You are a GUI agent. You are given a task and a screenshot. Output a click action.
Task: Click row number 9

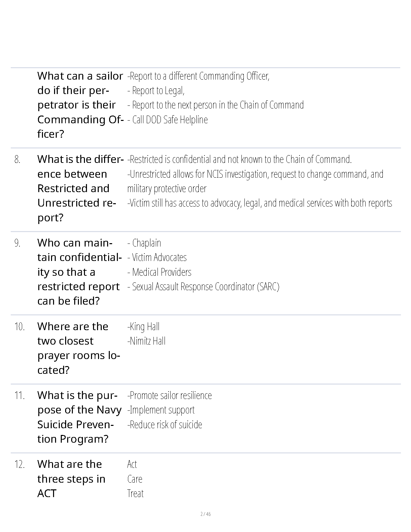[17, 243]
